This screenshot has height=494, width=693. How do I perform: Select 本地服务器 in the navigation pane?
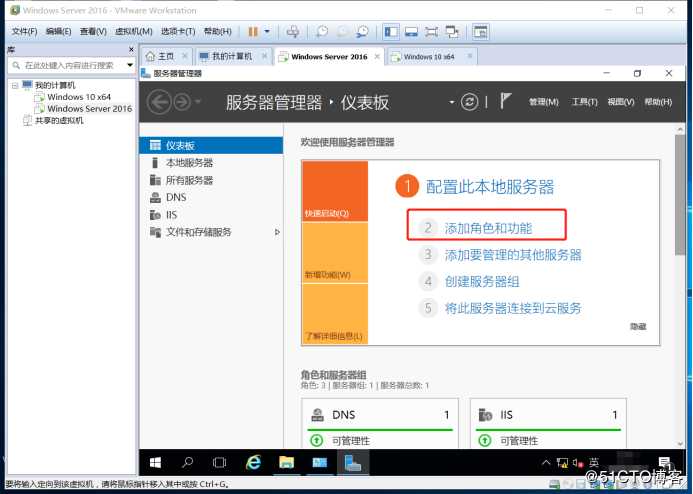(211, 163)
